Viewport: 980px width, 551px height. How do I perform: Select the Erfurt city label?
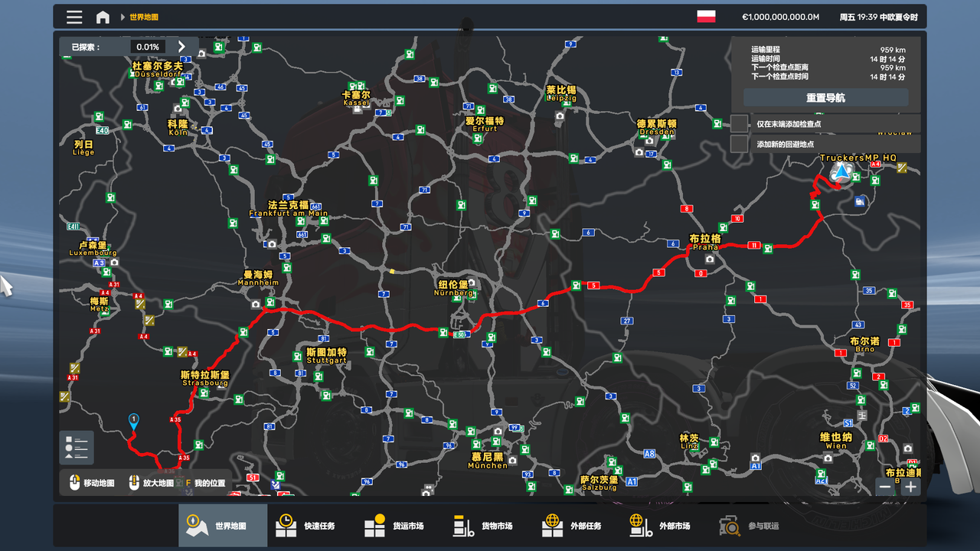pyautogui.click(x=485, y=124)
